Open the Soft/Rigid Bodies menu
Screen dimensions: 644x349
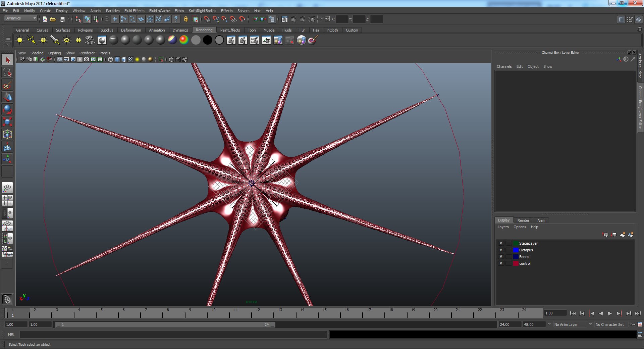202,11
